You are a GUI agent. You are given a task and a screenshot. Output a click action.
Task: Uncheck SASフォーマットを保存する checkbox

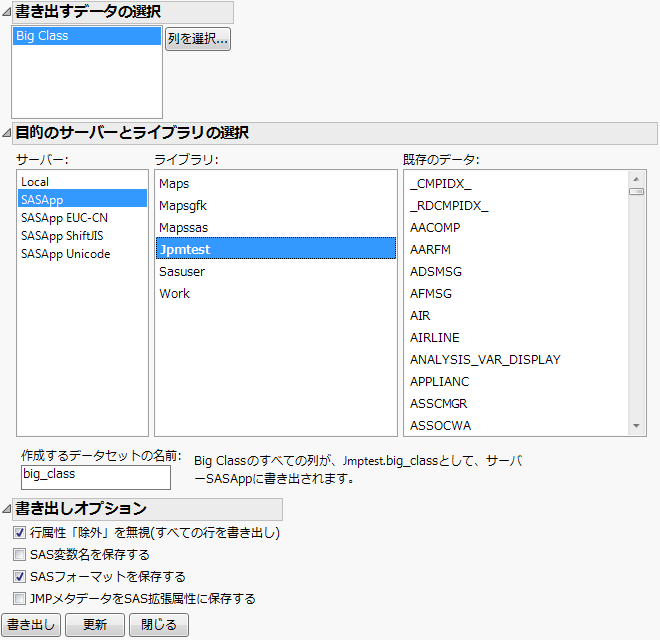[x=19, y=577]
